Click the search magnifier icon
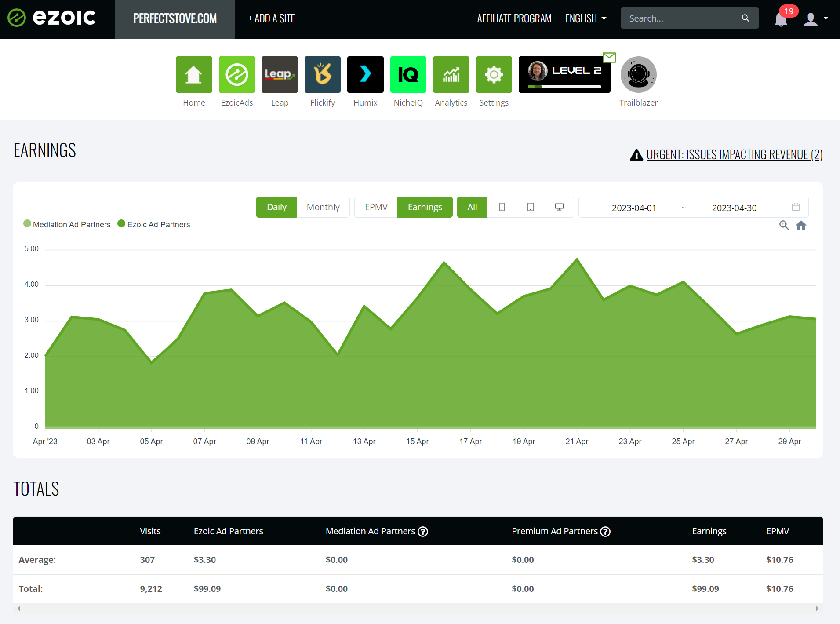This screenshot has height=624, width=840. 745,18
